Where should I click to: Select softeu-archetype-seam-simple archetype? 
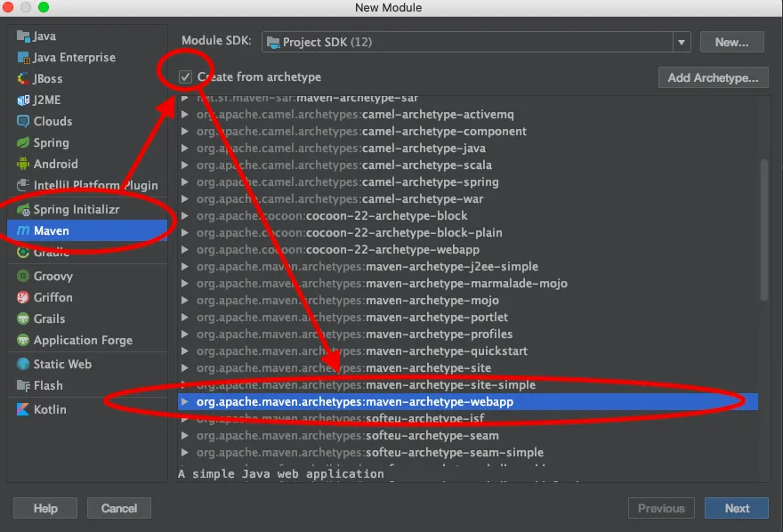pos(468,453)
